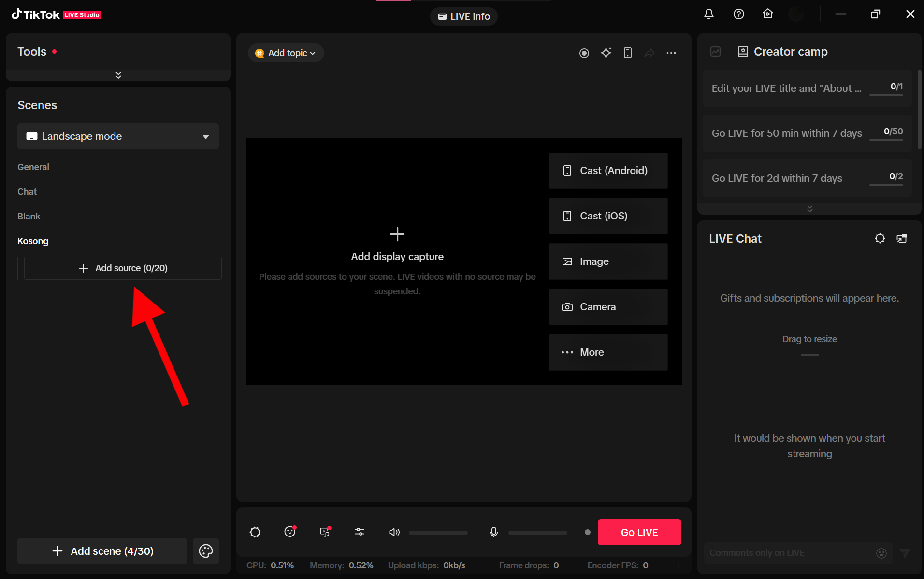Open the audio mixer sliders icon

click(x=360, y=532)
